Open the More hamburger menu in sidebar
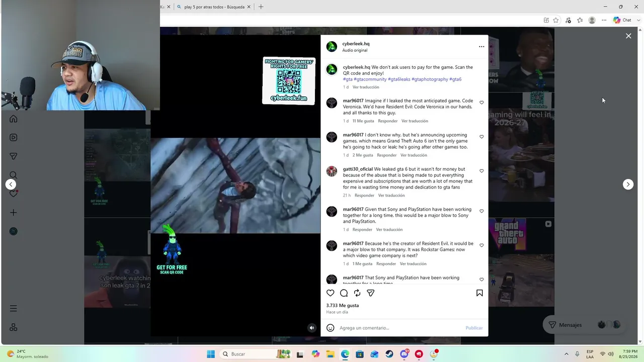The width and height of the screenshot is (644, 362). (14, 308)
